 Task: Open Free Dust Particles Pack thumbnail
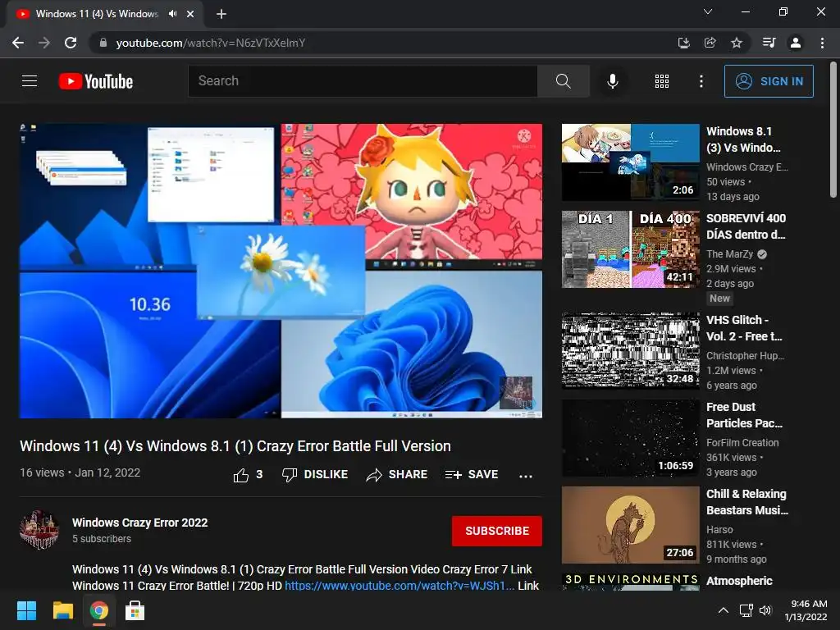[631, 438]
